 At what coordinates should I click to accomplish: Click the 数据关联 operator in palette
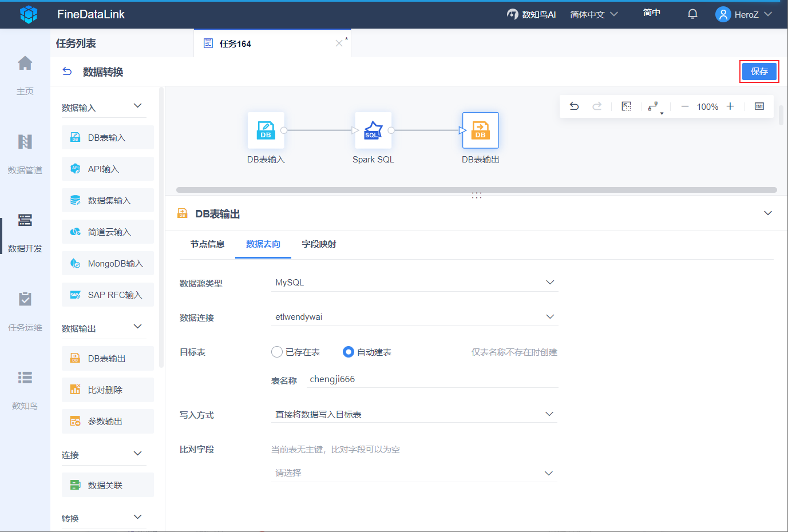[x=108, y=485]
